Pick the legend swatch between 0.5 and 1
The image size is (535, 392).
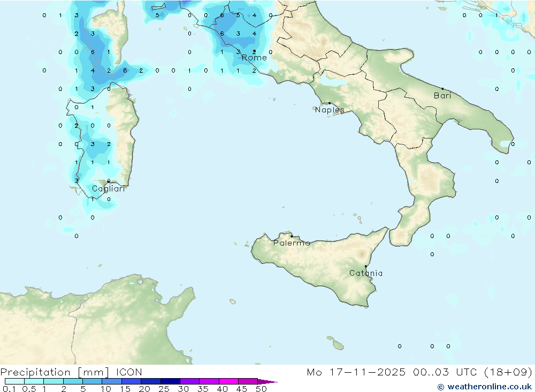[34, 381]
